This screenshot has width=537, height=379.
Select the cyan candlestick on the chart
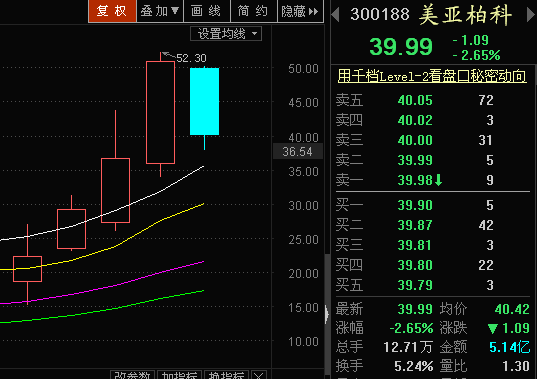204,101
